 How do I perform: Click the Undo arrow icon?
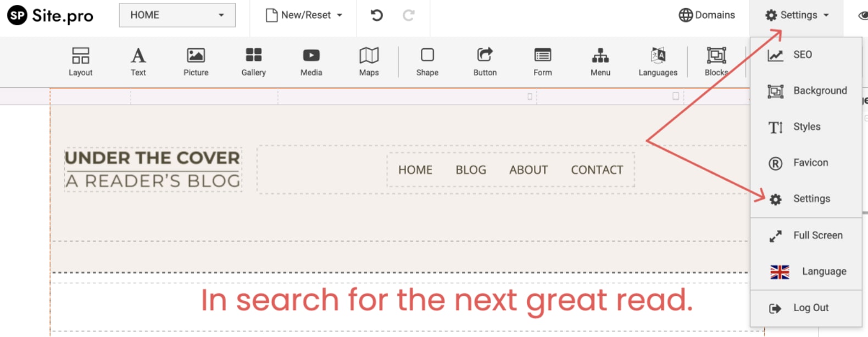[376, 15]
